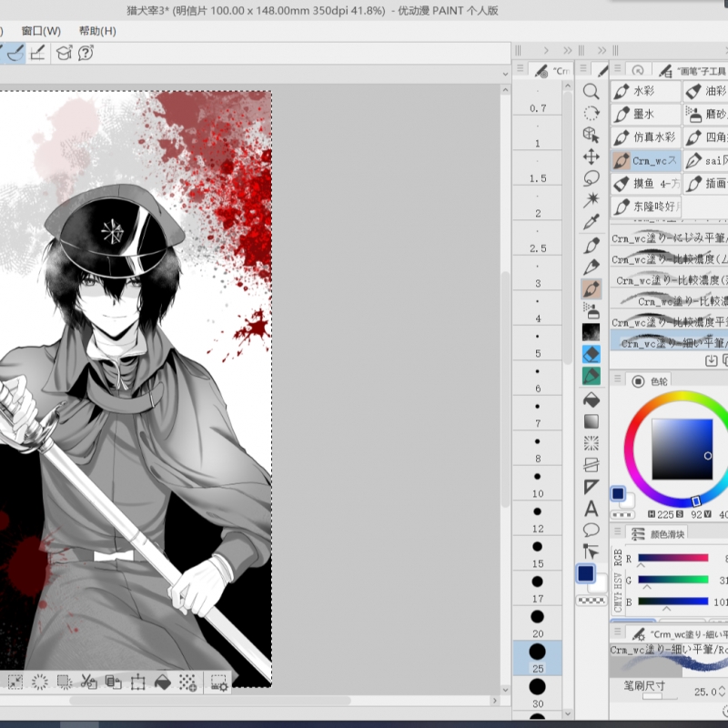Viewport: 728px width, 728px height.
Task: Click the graduation cap tutorial icon
Action: tap(64, 53)
